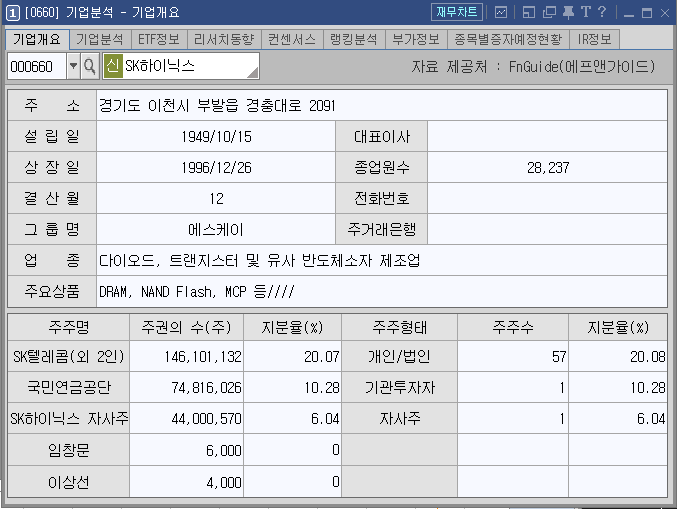Select the 기업개요 tab
This screenshot has width=677, height=509.
[37, 40]
